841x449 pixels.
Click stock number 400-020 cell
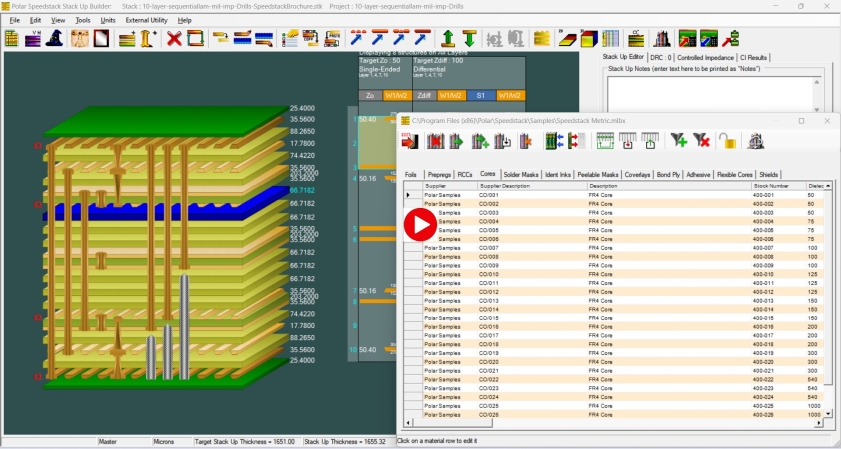pyautogui.click(x=778, y=362)
